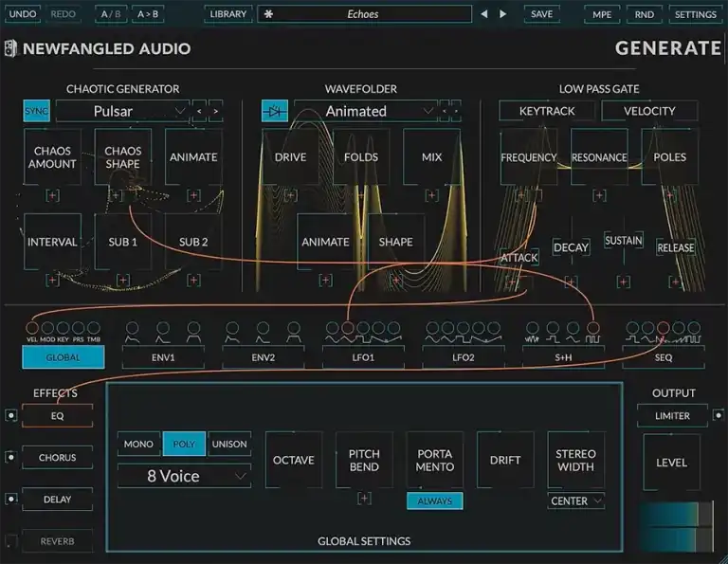
Task: Select the first ENV1 envelope output circle
Action: coord(133,328)
